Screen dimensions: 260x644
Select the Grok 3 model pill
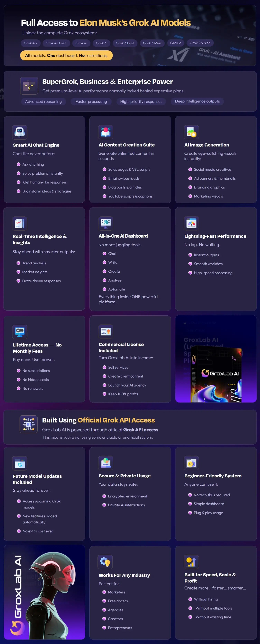101,43
